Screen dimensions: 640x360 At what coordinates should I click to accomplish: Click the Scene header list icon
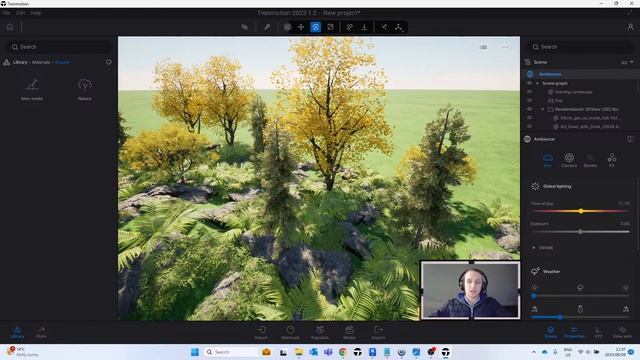527,62
